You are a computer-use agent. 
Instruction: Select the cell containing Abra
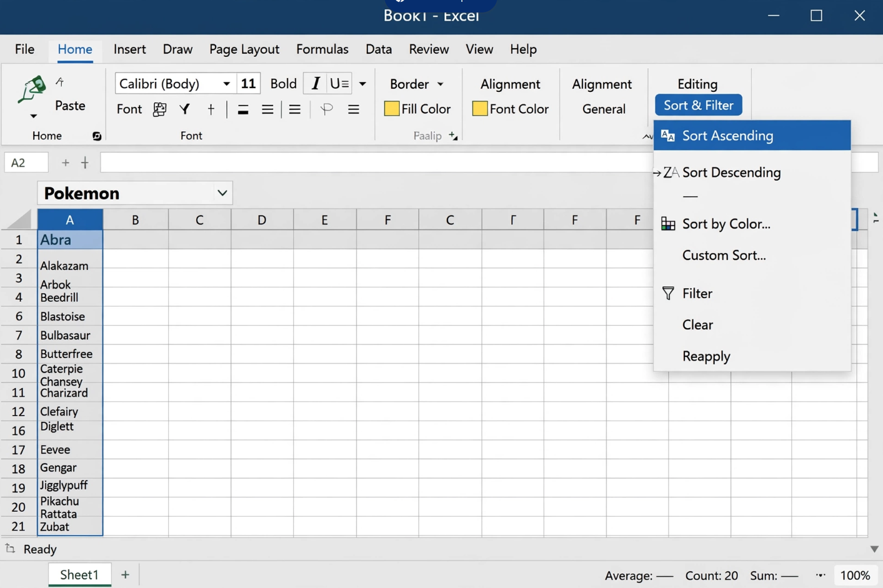tap(70, 240)
